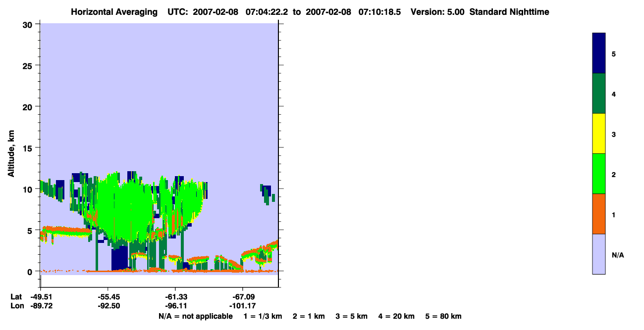Screen dimensions: 644x330
Task: Click latitude value -61.33
Action: [x=175, y=297]
